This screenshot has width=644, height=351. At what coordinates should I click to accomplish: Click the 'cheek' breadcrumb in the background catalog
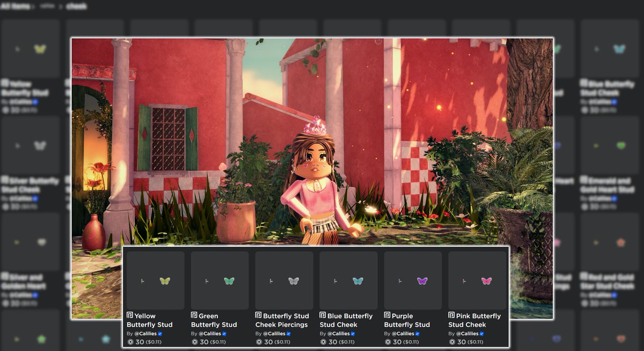[77, 6]
